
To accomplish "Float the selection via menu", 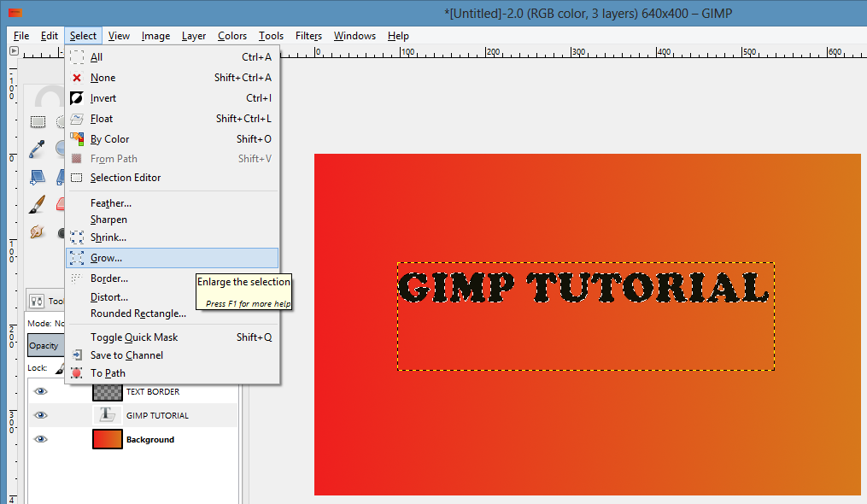I will [172, 119].
